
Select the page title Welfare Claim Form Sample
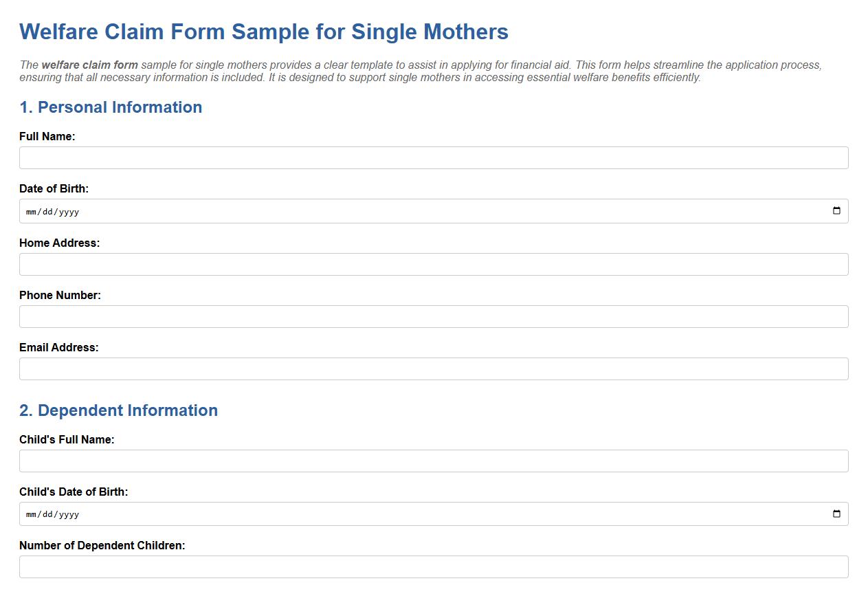(x=264, y=32)
